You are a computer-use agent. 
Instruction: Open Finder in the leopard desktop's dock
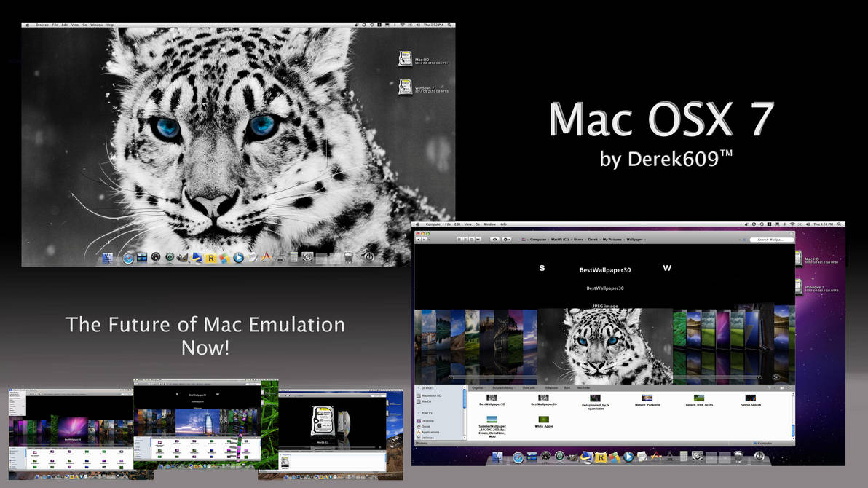(x=107, y=258)
